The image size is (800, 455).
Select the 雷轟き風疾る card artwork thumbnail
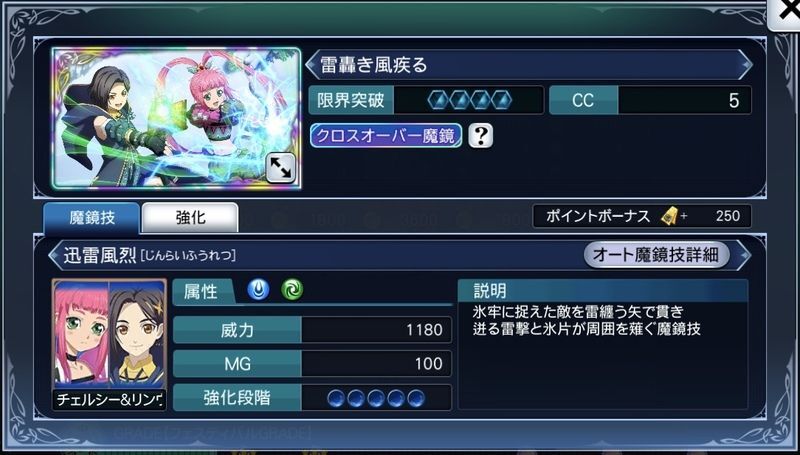(176, 118)
